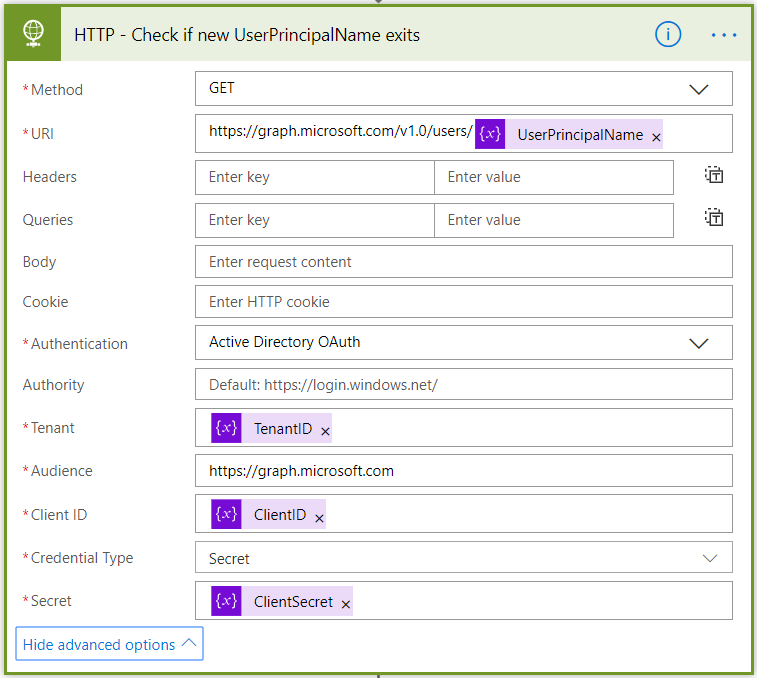
Task: Click the Authority input field
Action: tap(463, 385)
